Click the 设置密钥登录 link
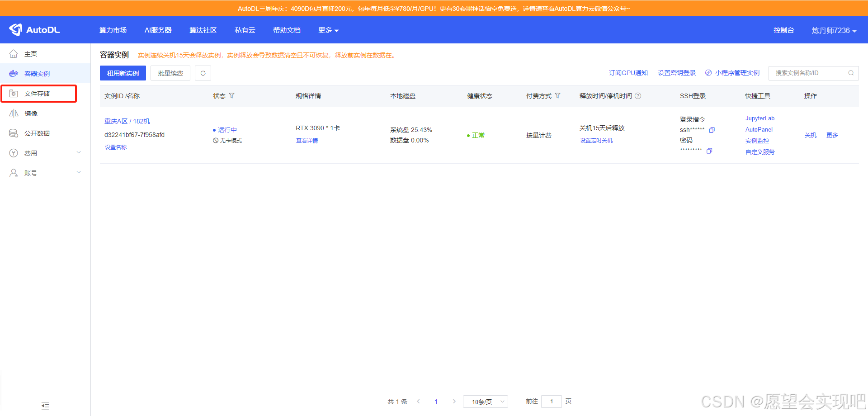The height and width of the screenshot is (416, 868). tap(677, 73)
